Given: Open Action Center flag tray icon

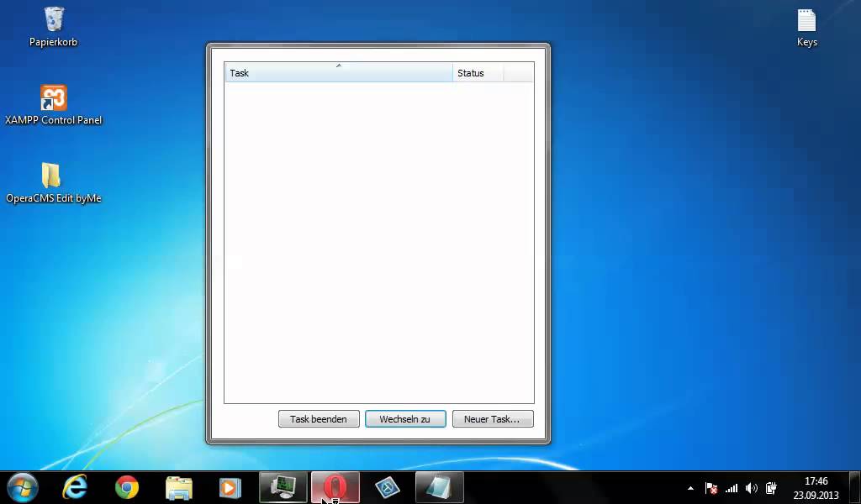Looking at the screenshot, I should click(711, 488).
